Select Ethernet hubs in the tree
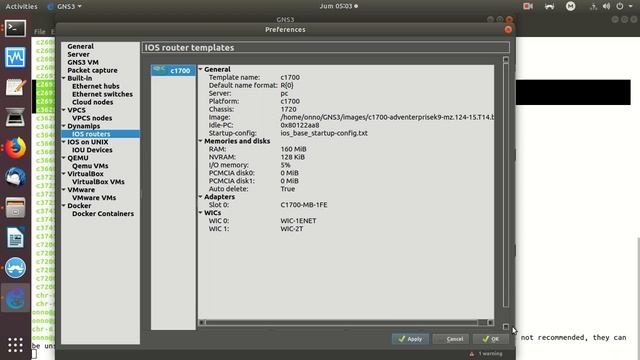640x360 pixels. [x=96, y=86]
